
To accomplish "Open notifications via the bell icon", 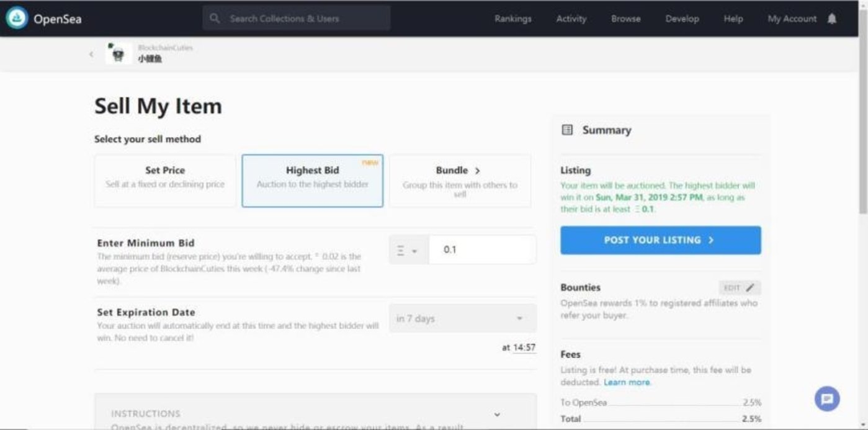I will coord(832,19).
